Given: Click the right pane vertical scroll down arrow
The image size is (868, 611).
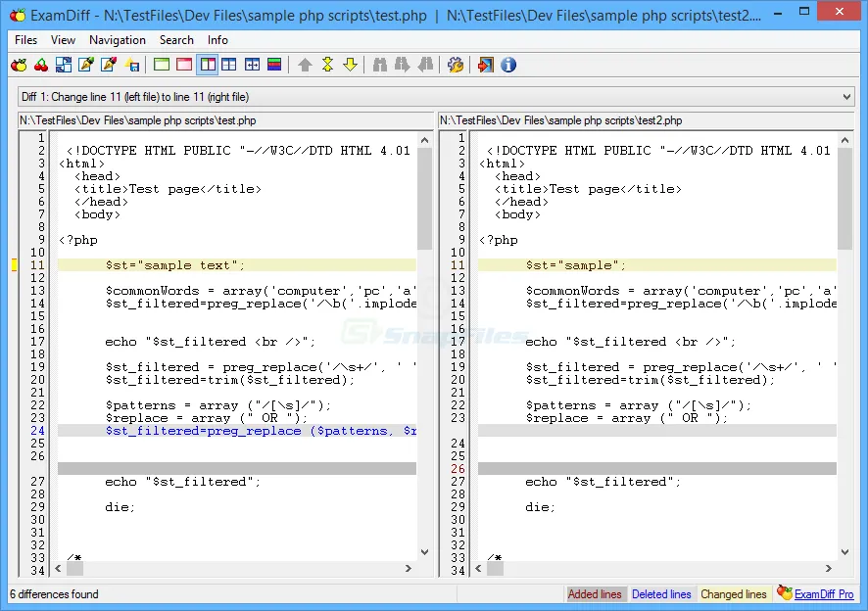Looking at the screenshot, I should (844, 552).
